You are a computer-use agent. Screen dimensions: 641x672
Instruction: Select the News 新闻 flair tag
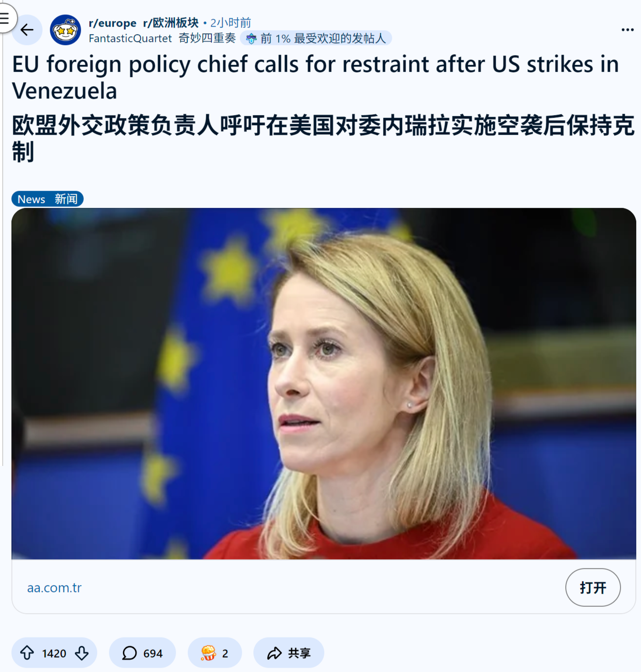[47, 199]
